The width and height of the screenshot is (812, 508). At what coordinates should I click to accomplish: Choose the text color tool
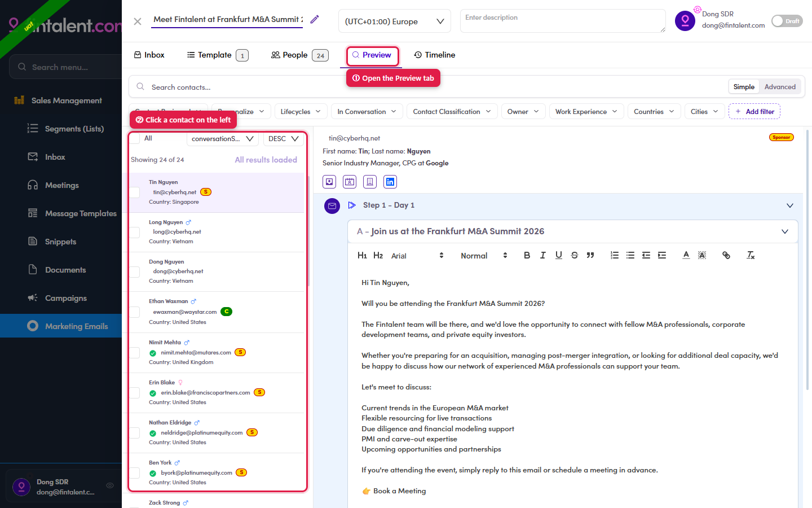coord(686,255)
